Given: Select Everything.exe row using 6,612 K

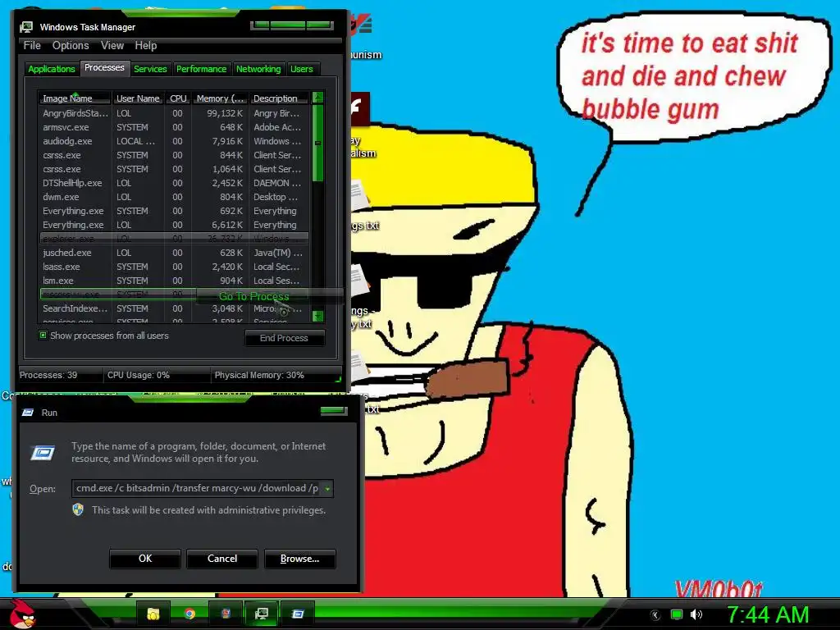Looking at the screenshot, I should click(174, 225).
